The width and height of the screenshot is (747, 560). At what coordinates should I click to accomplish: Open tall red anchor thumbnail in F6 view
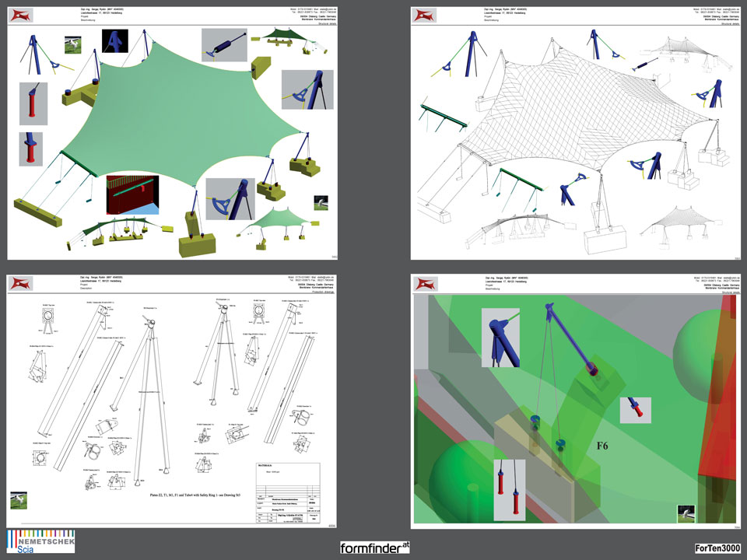click(x=510, y=489)
